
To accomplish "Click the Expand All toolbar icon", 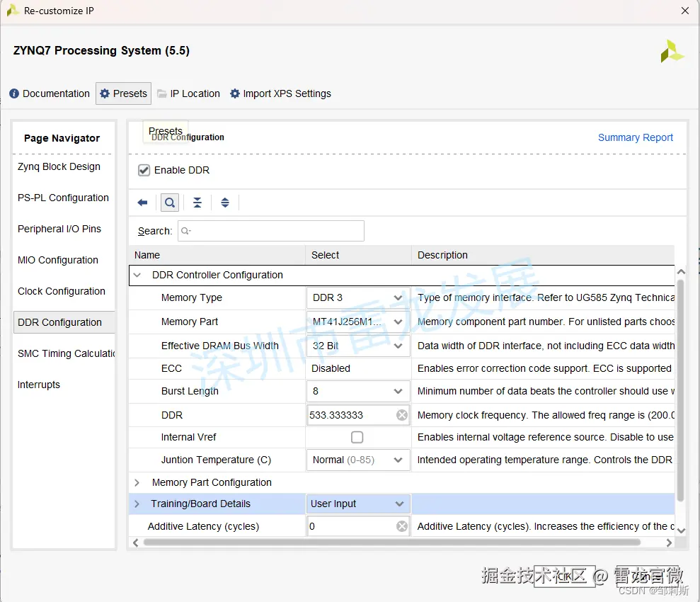I will click(225, 203).
